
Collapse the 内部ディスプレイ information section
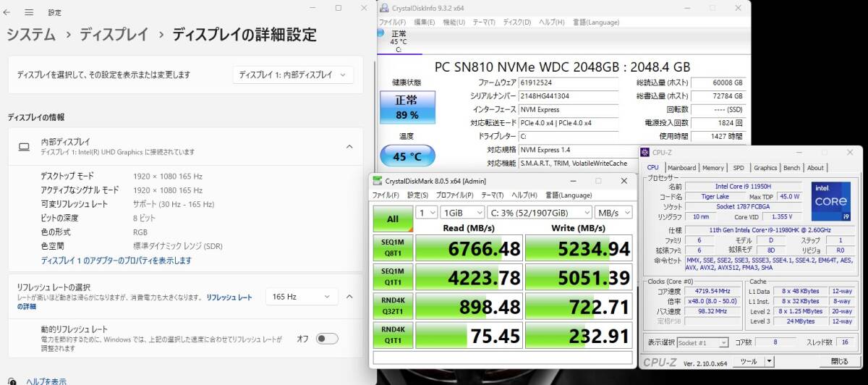click(349, 147)
